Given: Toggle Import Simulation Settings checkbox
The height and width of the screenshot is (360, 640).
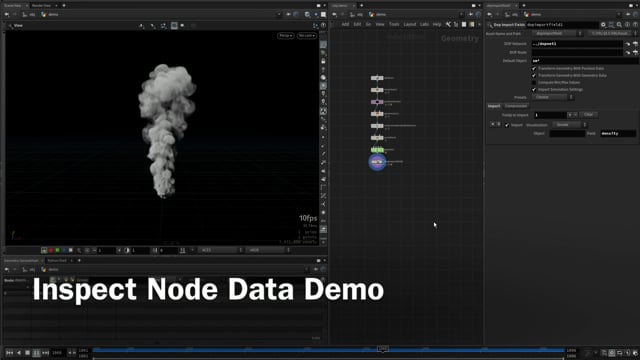Looking at the screenshot, I should pyautogui.click(x=534, y=89).
